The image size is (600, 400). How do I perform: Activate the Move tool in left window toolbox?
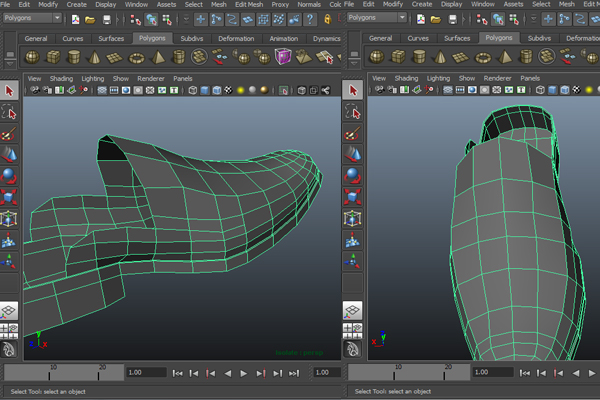tap(9, 155)
